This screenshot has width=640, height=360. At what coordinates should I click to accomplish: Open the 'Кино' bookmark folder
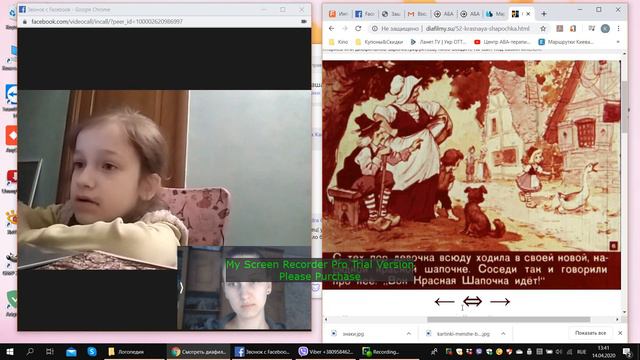(x=338, y=42)
